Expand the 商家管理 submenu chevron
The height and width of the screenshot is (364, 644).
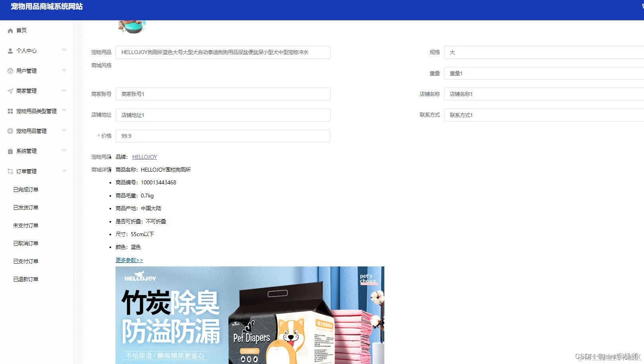[x=64, y=90]
